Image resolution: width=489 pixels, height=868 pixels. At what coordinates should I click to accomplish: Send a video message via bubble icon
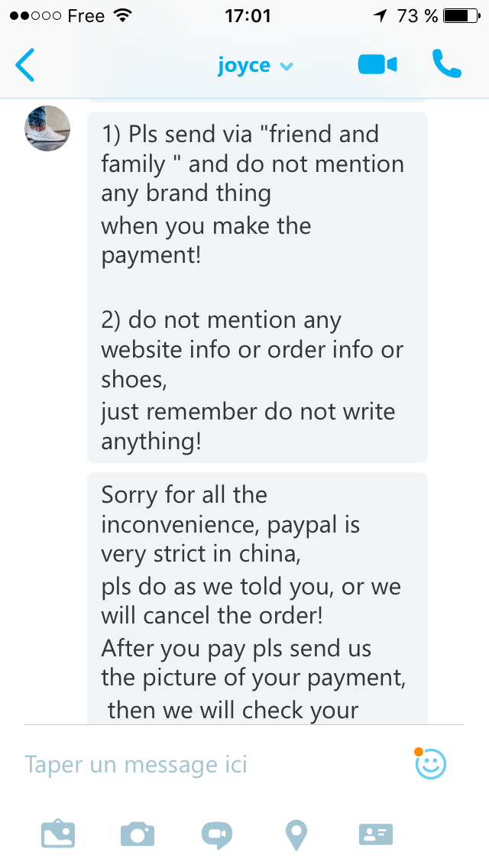[x=216, y=835]
